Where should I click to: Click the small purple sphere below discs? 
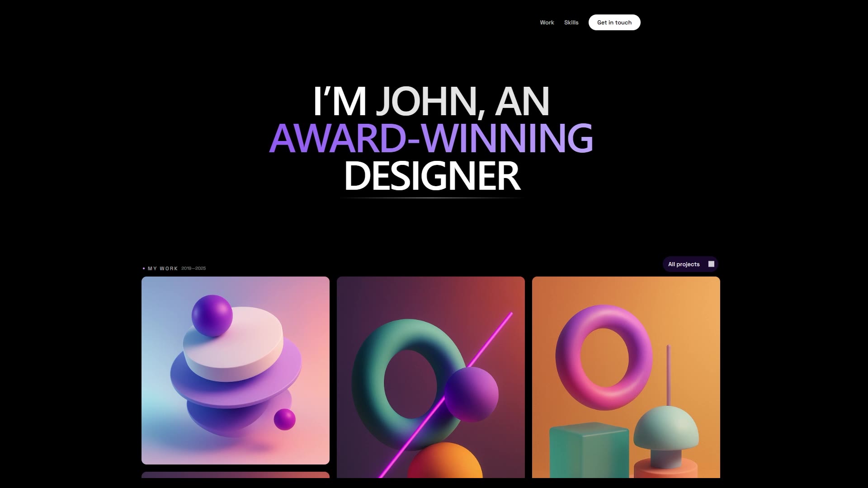tap(284, 419)
